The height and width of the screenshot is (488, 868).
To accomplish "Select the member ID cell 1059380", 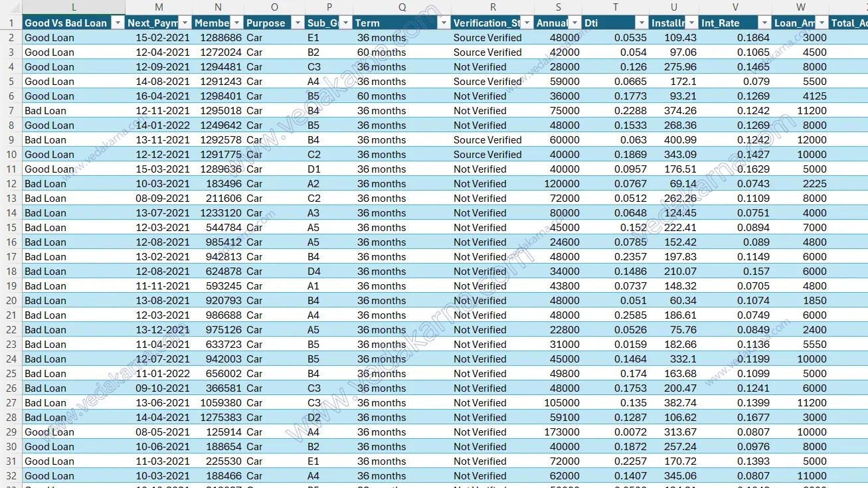I will click(x=218, y=402).
